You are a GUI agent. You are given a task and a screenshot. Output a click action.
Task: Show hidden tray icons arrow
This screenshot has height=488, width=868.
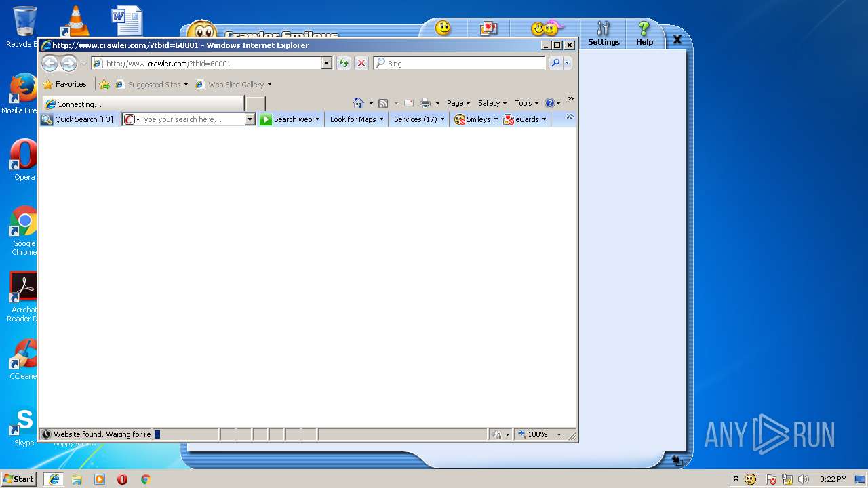(x=736, y=479)
